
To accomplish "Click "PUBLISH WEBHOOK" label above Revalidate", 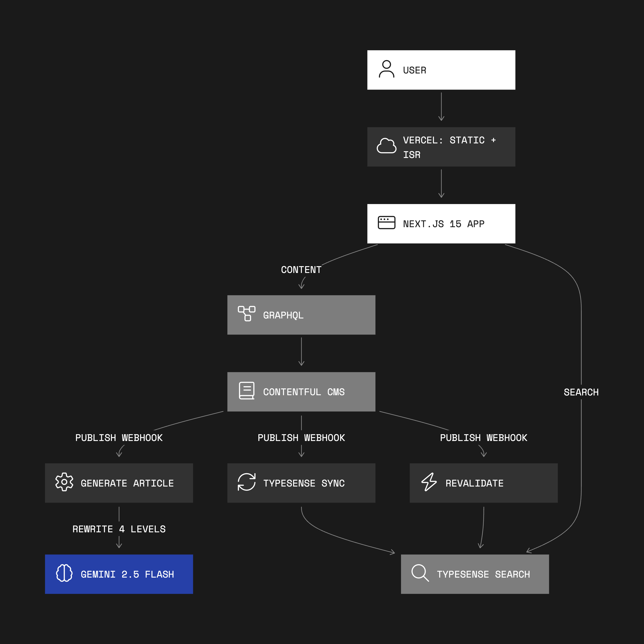I will pyautogui.click(x=484, y=438).
